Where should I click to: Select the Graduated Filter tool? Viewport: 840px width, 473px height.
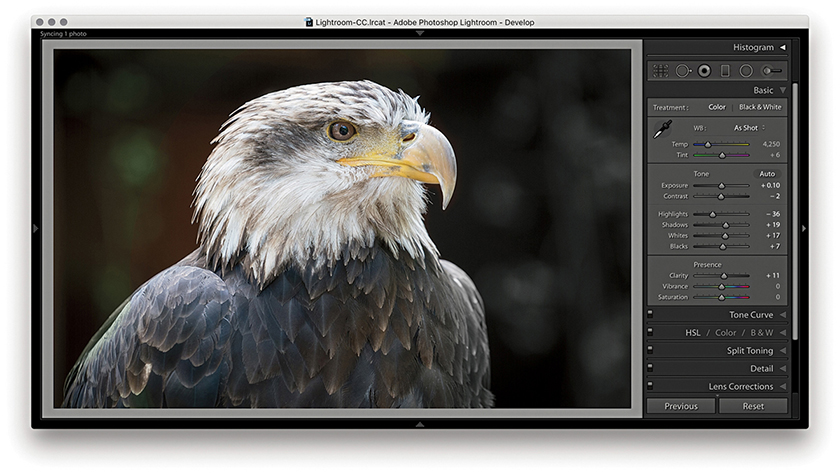725,71
